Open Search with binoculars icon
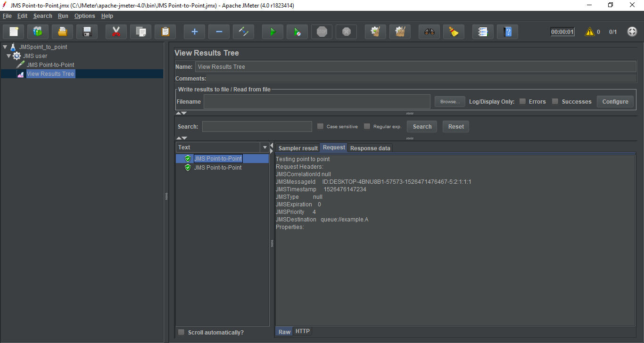This screenshot has width=644, height=343. pyautogui.click(x=429, y=32)
